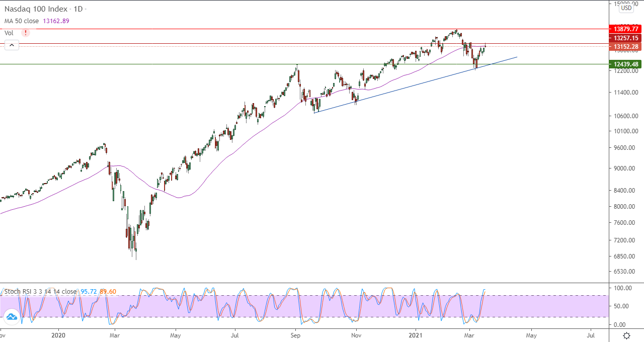Click the 1D interval label
This screenshot has height=342, width=644.
pos(78,9)
